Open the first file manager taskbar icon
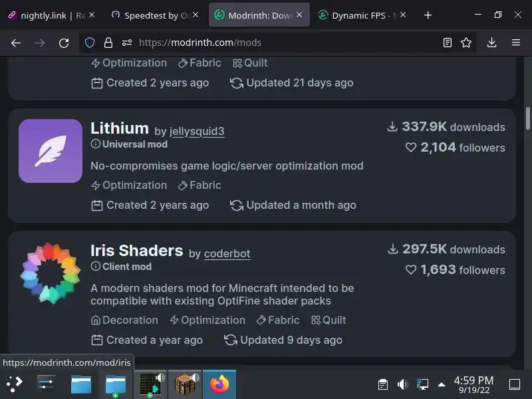Screen dimensions: 532x399 click(80, 384)
